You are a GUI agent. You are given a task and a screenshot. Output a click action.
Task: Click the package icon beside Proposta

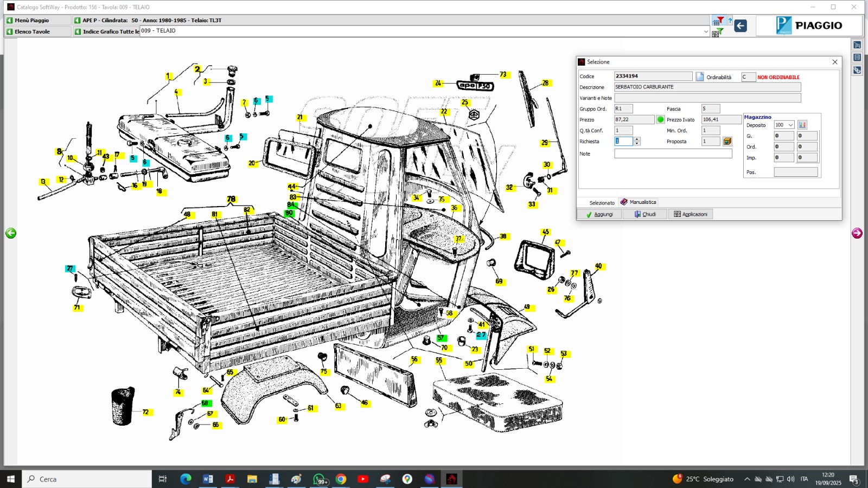pyautogui.click(x=727, y=142)
